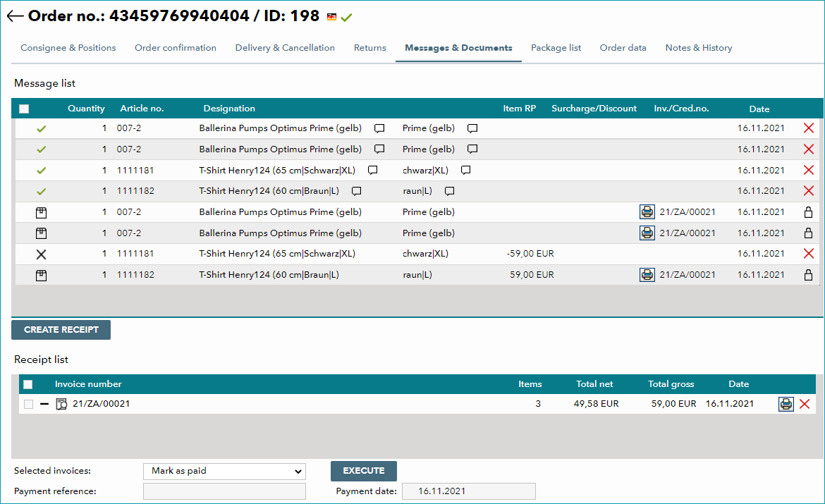Select the checkbox for receipt 21/ZA/00021
The width and height of the screenshot is (825, 504).
[x=28, y=404]
